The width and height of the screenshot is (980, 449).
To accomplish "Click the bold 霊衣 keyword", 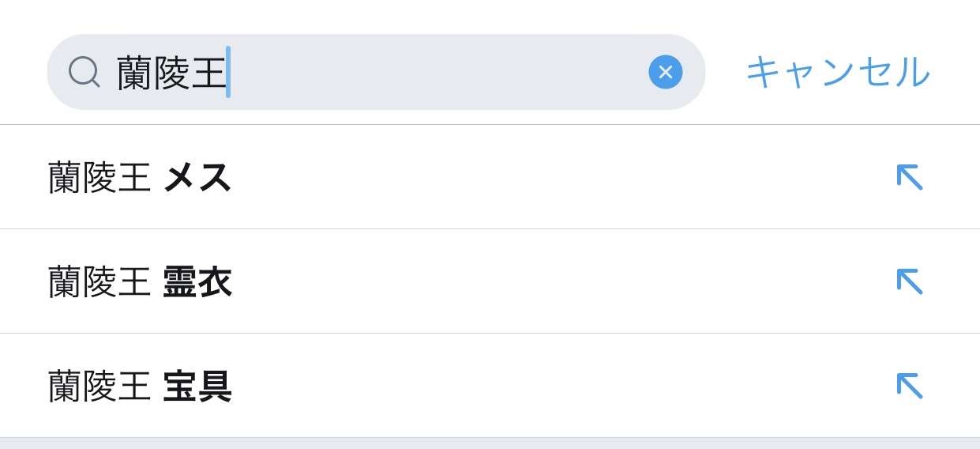I will click(197, 282).
